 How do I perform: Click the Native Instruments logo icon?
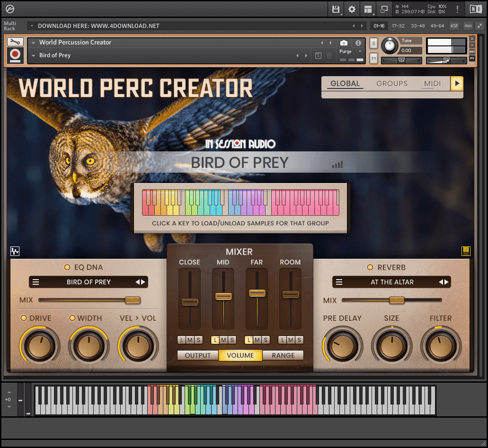coord(476,9)
